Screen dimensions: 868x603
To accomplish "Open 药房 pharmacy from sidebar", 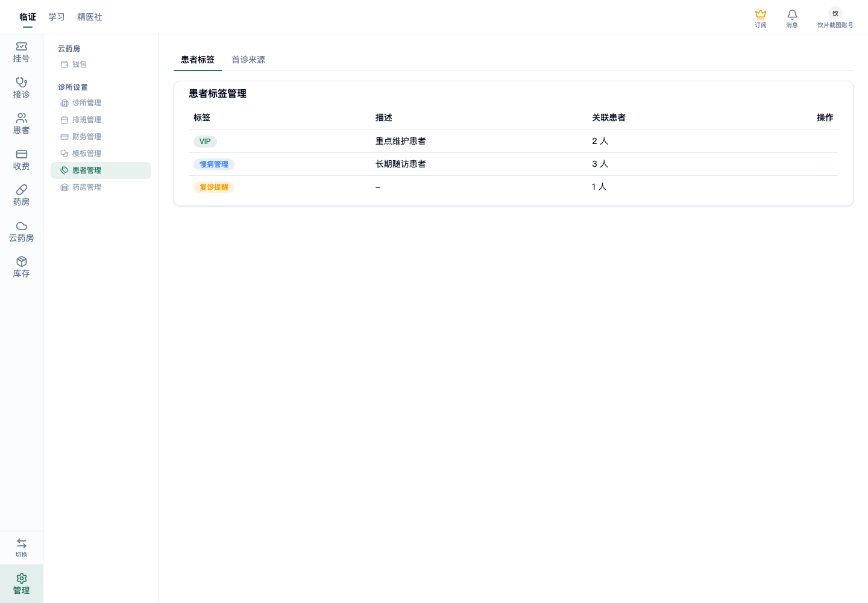I will coord(21,196).
